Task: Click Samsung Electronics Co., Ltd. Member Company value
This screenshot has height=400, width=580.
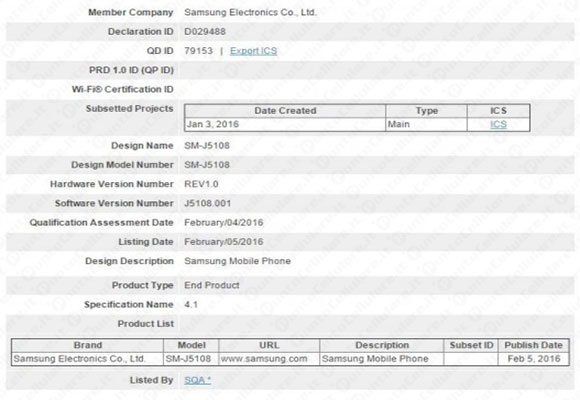Action: (250, 12)
